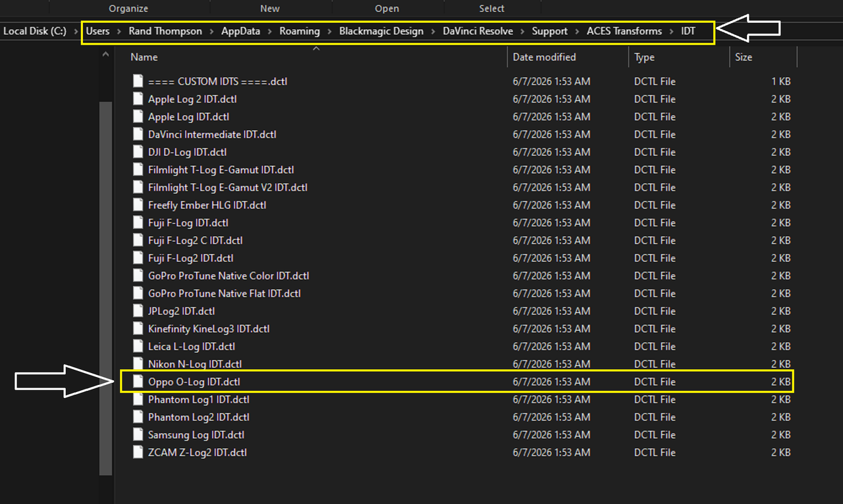Click file icon of Fuji F-Log2 C IDT.dctl
Viewport: 843px width, 504px height.
tap(138, 240)
